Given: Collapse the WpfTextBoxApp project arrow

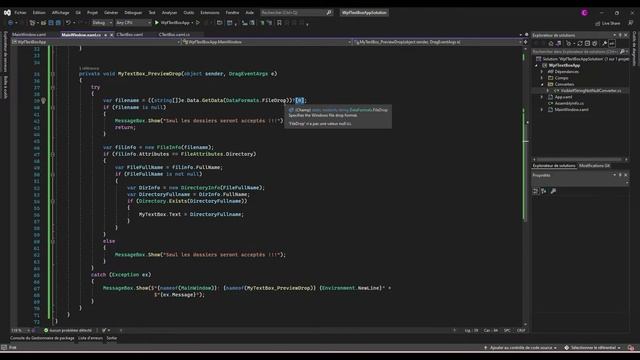Looking at the screenshot, I should click(537, 65).
